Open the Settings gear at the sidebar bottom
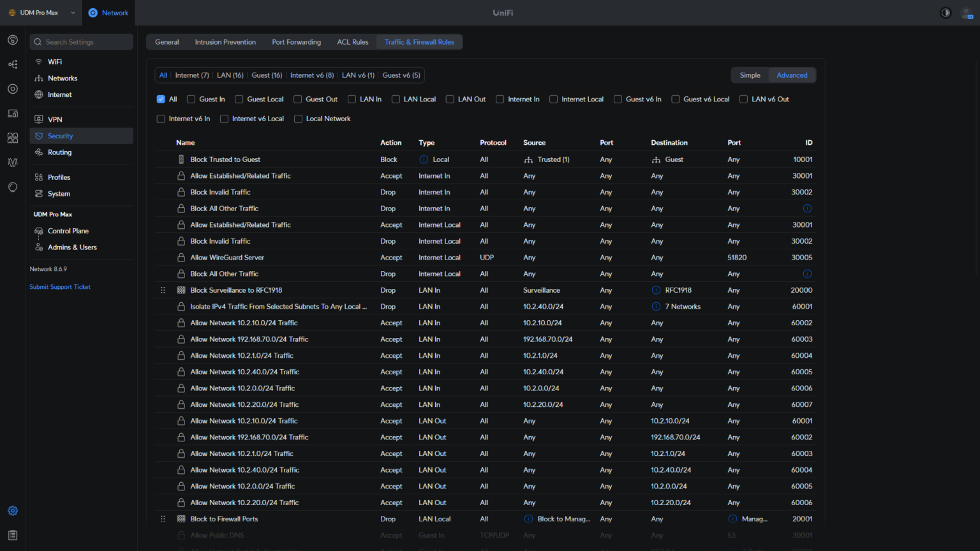The image size is (980, 551). click(x=12, y=510)
